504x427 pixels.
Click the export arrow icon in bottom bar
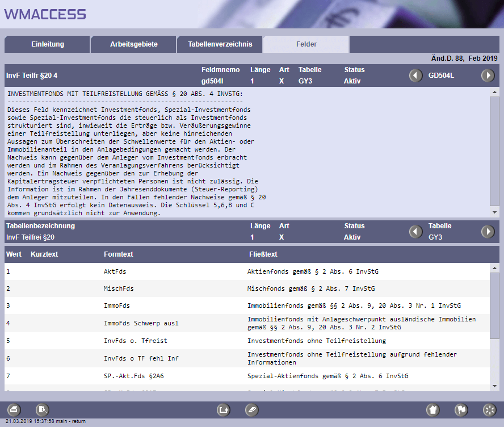(x=224, y=409)
